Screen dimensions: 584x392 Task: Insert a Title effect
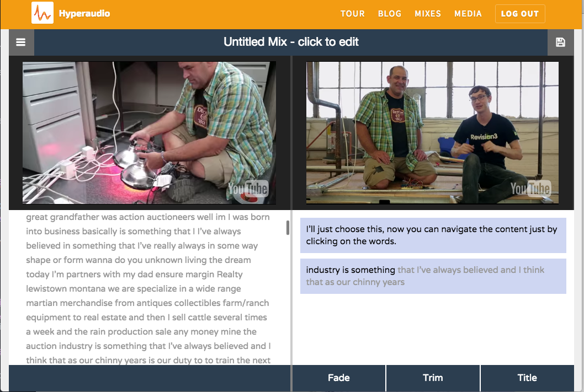(x=527, y=378)
